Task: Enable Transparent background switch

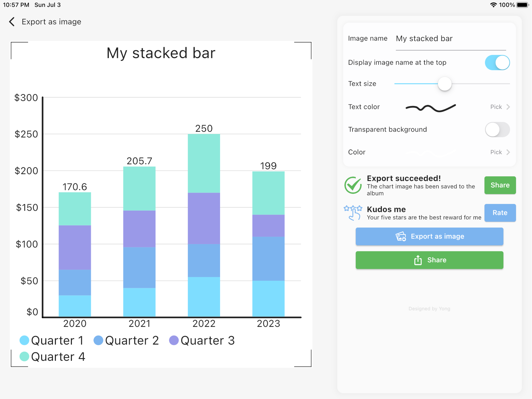Action: point(497,130)
